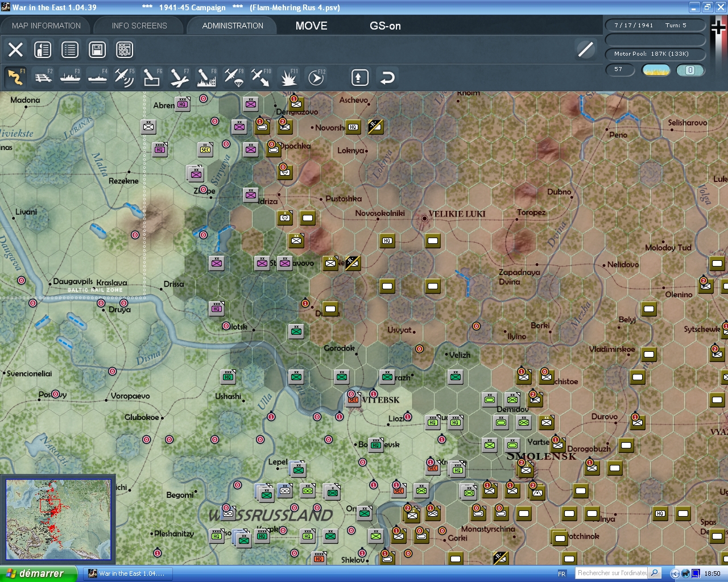This screenshot has width=728, height=582.
Task: Select the pink XXXX HQ counter near Rezekne
Action: click(x=160, y=149)
